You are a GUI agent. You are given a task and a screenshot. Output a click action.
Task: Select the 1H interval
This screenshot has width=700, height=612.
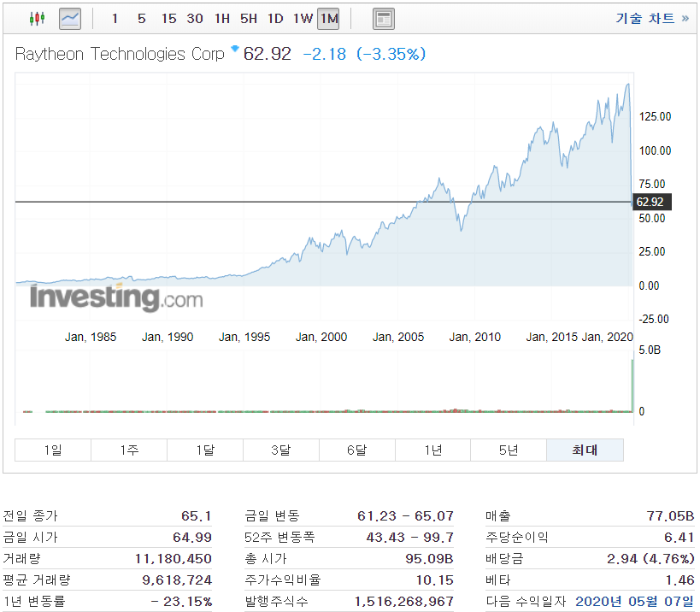222,19
